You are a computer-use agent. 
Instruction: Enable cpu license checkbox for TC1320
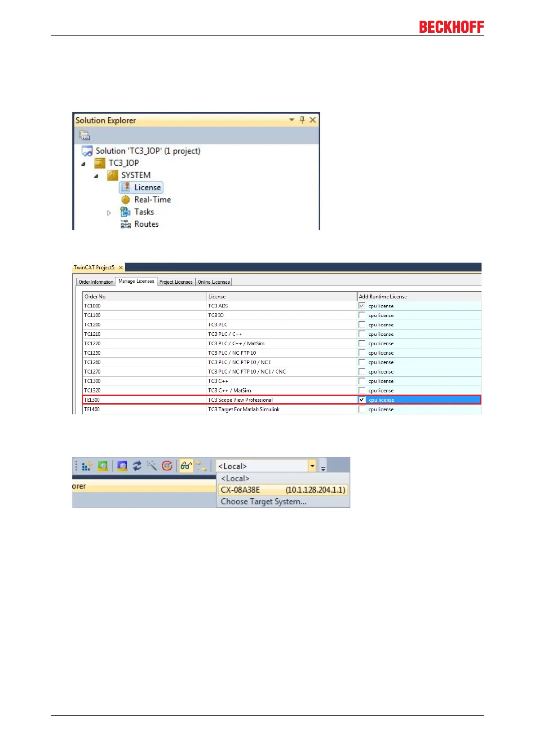click(x=362, y=391)
